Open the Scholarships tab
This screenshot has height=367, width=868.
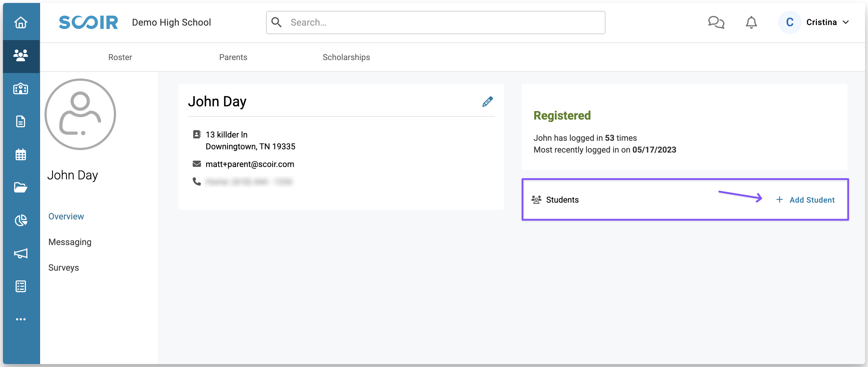(346, 57)
